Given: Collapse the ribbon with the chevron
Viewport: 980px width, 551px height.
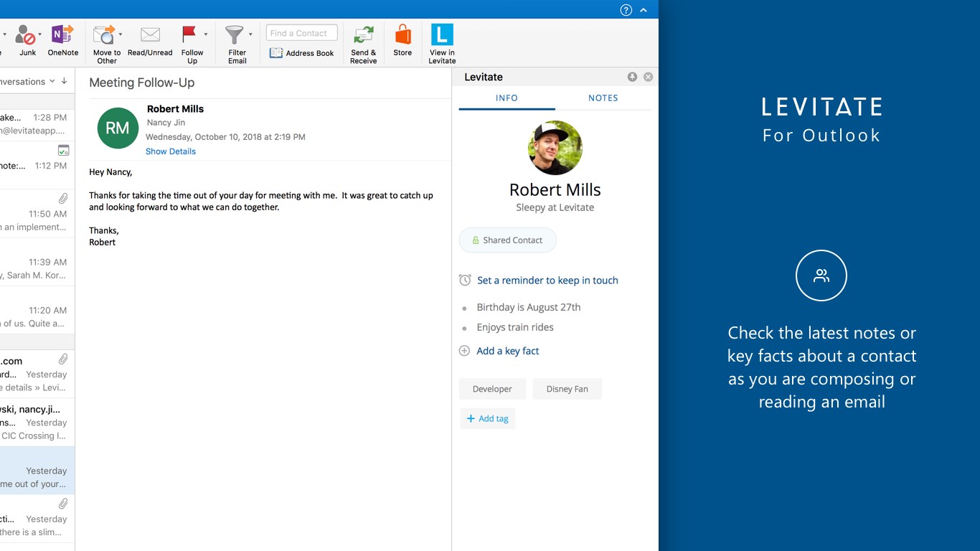Looking at the screenshot, I should point(644,10).
